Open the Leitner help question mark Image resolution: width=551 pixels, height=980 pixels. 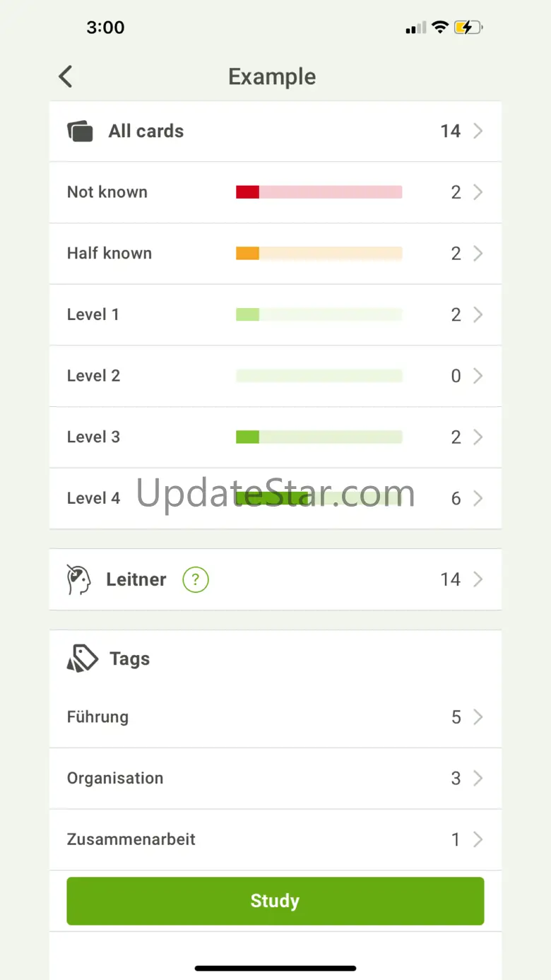click(196, 580)
